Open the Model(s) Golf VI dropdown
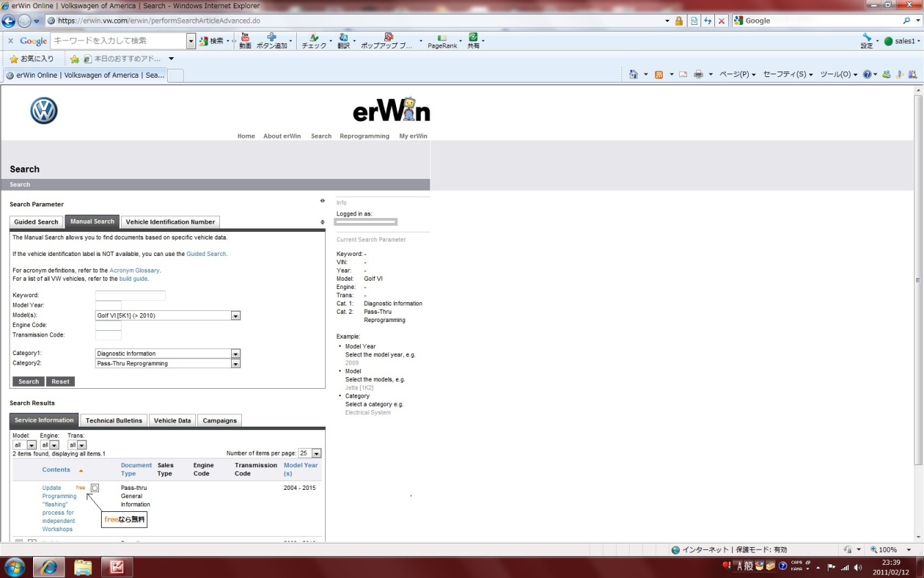924x578 pixels. click(236, 316)
